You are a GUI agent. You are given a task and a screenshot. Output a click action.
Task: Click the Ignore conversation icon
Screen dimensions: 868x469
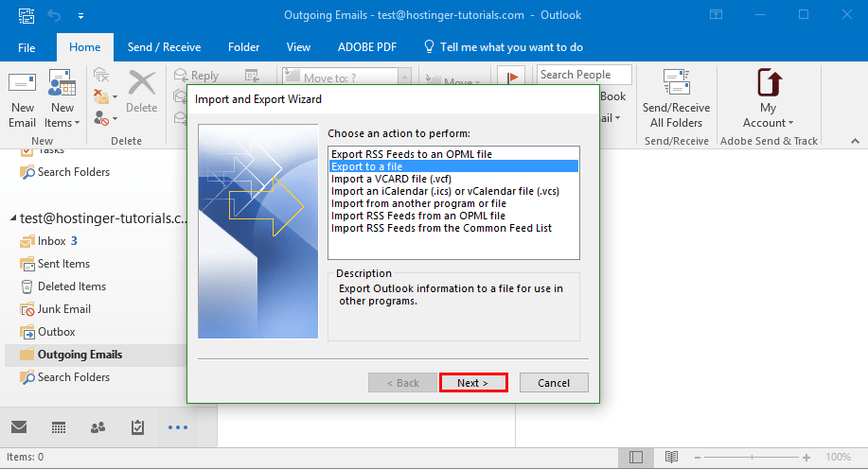pos(101,75)
